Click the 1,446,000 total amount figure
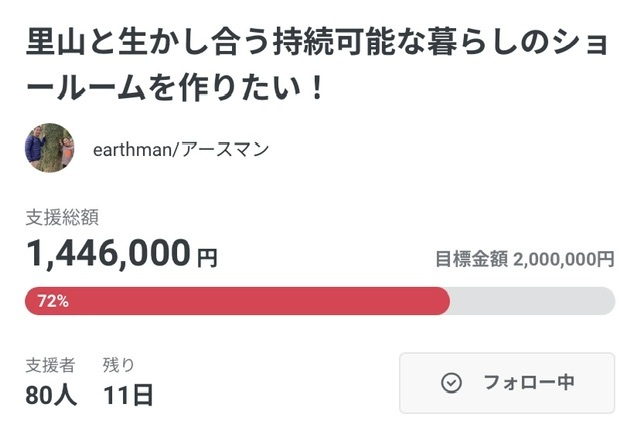 (108, 255)
